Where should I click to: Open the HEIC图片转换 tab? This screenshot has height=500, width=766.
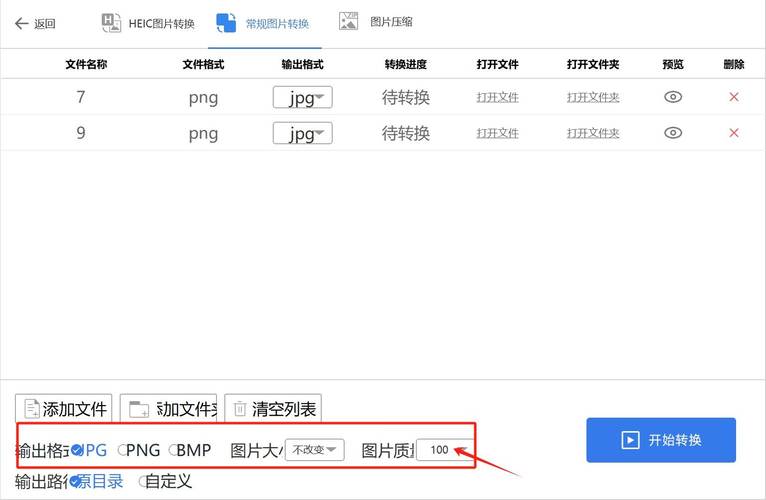pyautogui.click(x=148, y=23)
